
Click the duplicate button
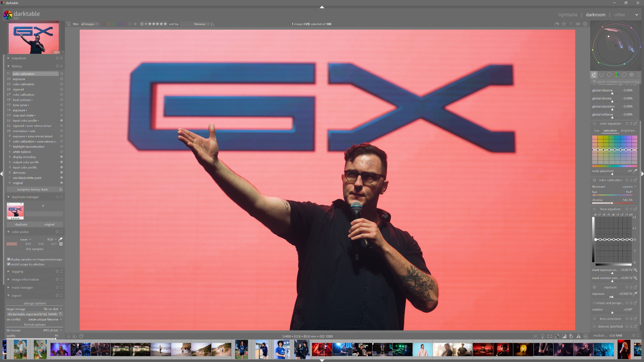21,224
